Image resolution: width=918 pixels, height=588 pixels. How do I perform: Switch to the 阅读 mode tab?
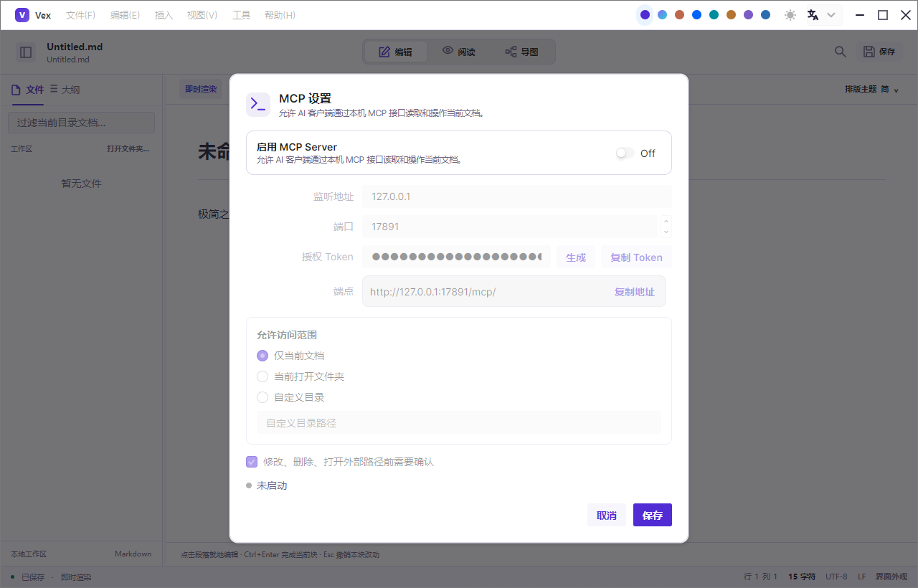coord(459,52)
